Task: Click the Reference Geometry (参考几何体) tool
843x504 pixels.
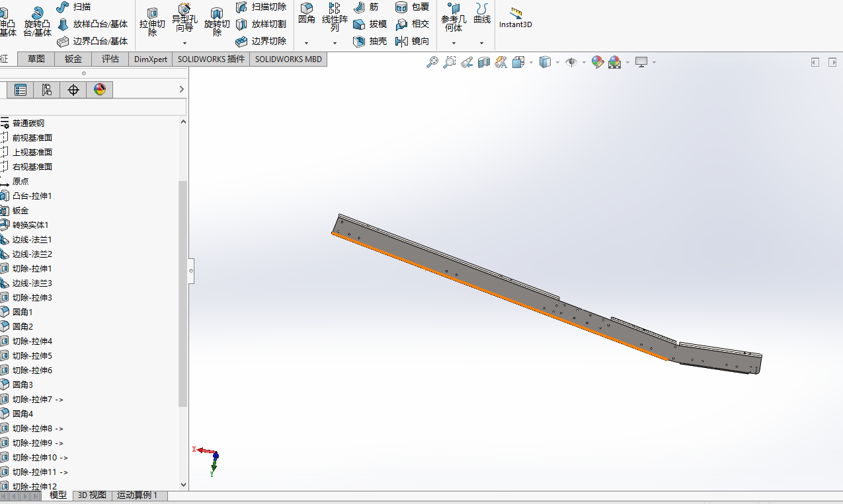Action: (x=454, y=17)
